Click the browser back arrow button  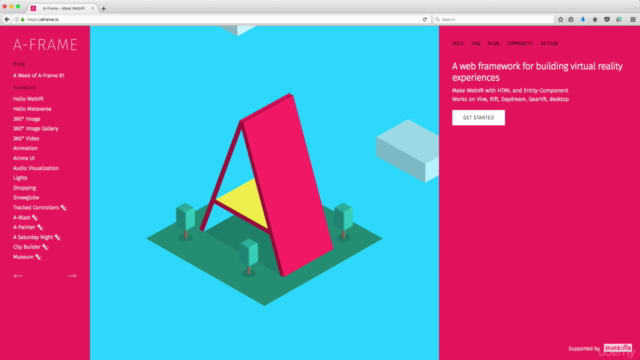tap(7, 19)
